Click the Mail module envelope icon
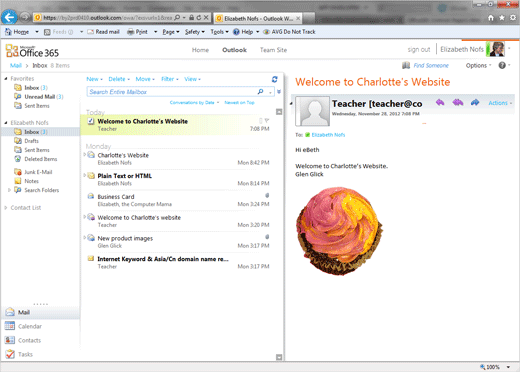The height and width of the screenshot is (372, 520). pyautogui.click(x=10, y=312)
